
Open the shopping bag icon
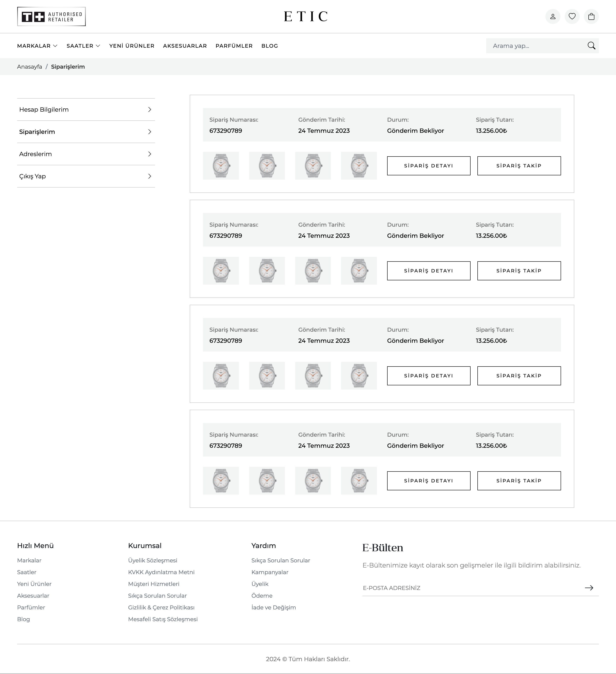(591, 16)
